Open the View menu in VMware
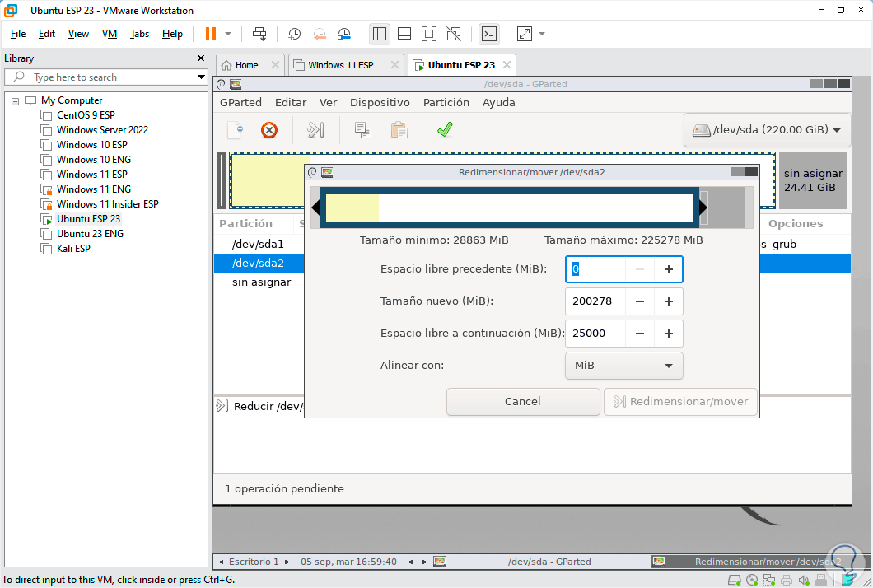The width and height of the screenshot is (873, 588). click(x=78, y=34)
